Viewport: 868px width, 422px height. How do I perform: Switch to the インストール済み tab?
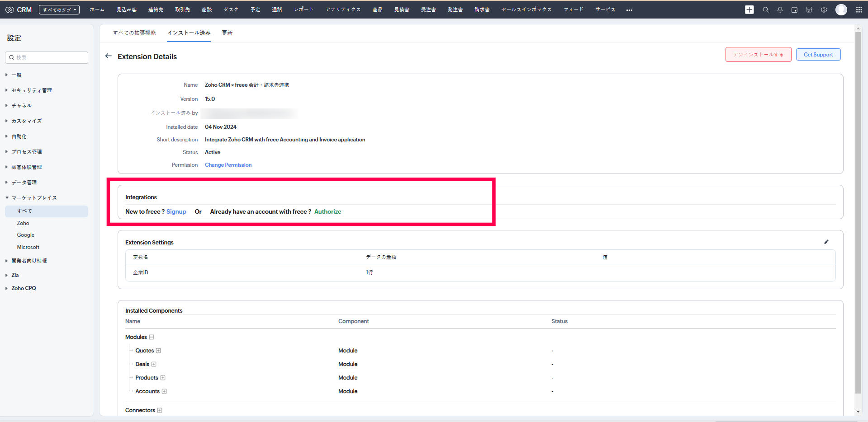tap(189, 33)
